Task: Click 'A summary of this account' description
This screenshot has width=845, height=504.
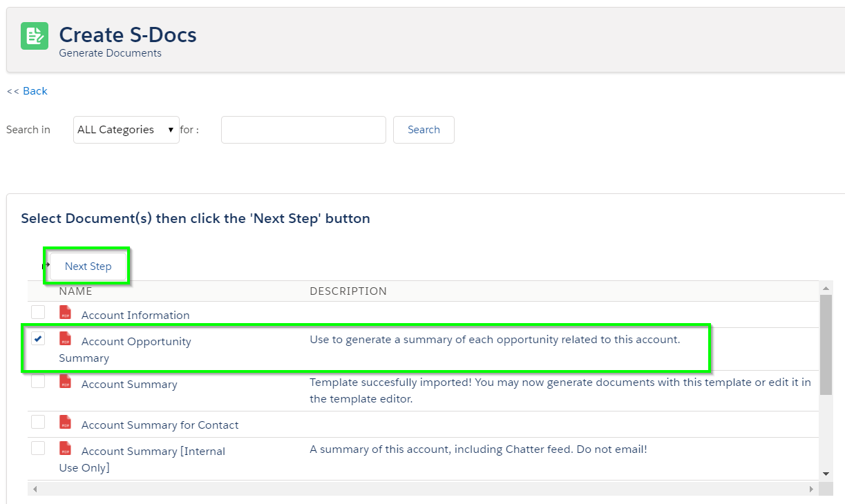Action: coord(478,449)
